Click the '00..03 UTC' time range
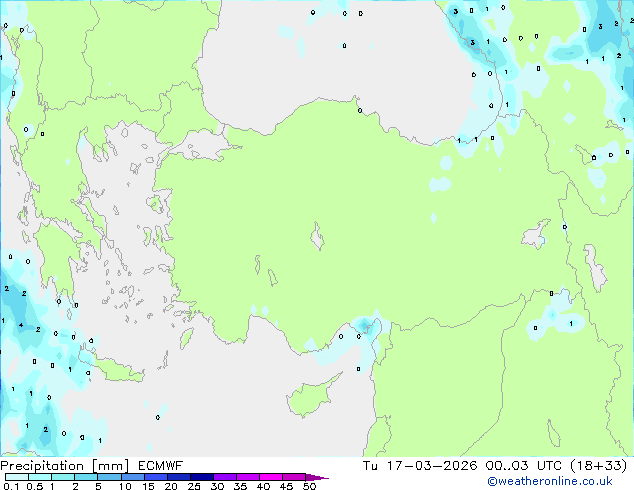The image size is (634, 490). pos(524,466)
